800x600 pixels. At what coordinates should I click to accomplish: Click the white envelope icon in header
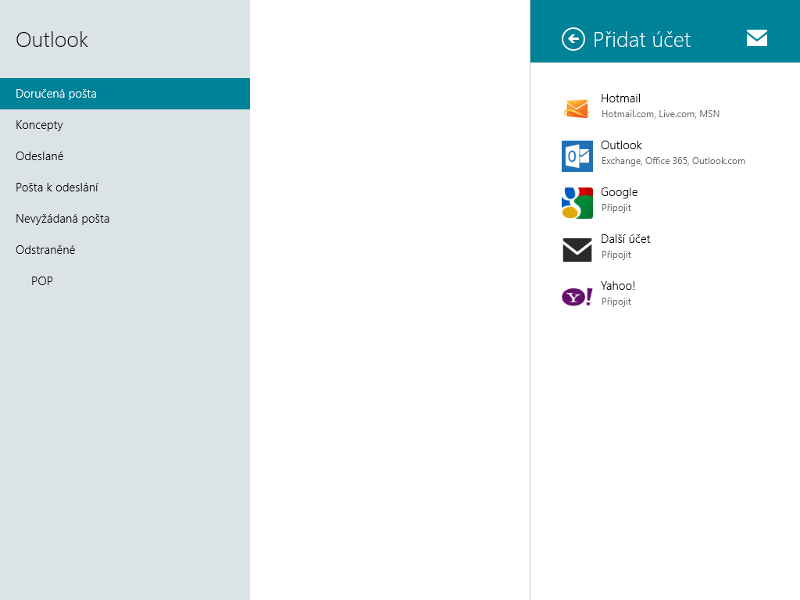tap(757, 38)
